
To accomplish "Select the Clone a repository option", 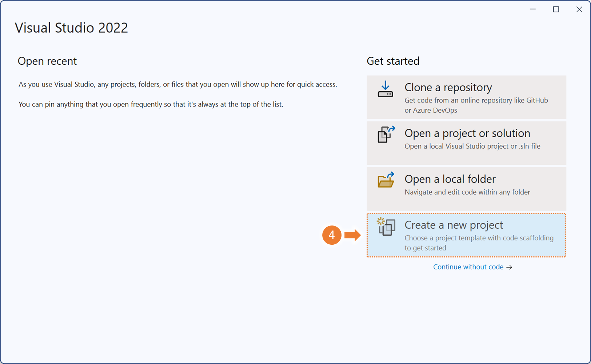I will click(466, 97).
